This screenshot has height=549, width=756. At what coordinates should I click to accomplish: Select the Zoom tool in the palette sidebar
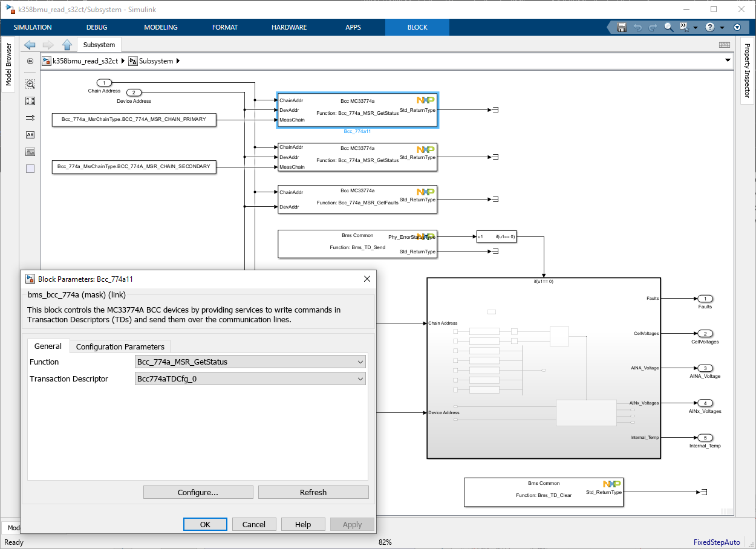point(30,84)
